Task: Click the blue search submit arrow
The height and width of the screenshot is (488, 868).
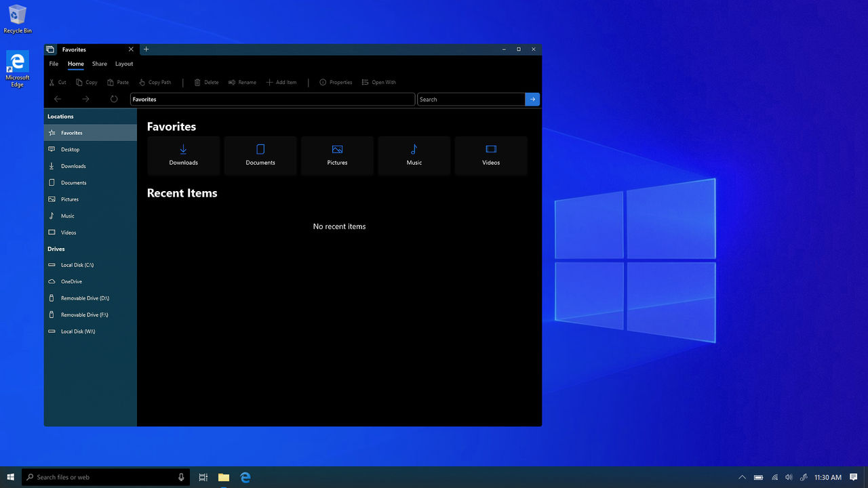Action: 532,99
